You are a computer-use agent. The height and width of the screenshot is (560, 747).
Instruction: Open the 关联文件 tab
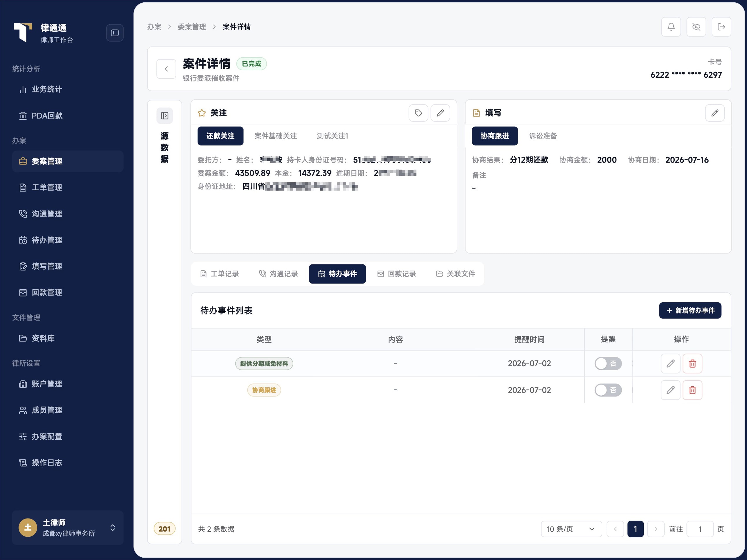point(456,274)
